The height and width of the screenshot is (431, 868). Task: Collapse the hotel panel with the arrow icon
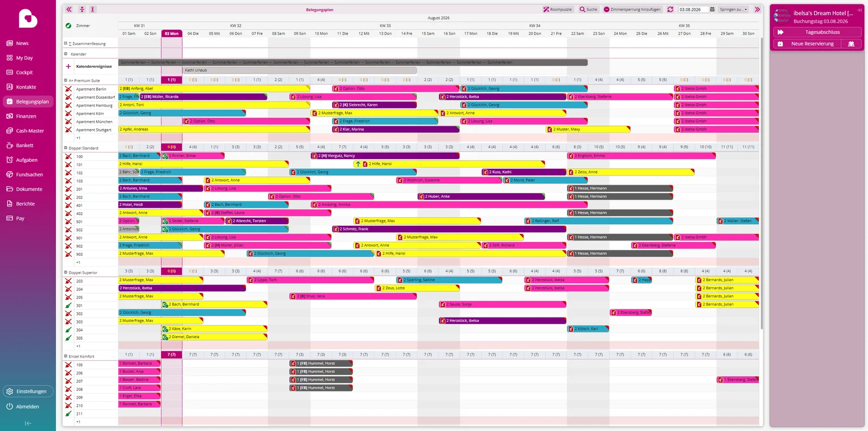point(859,10)
